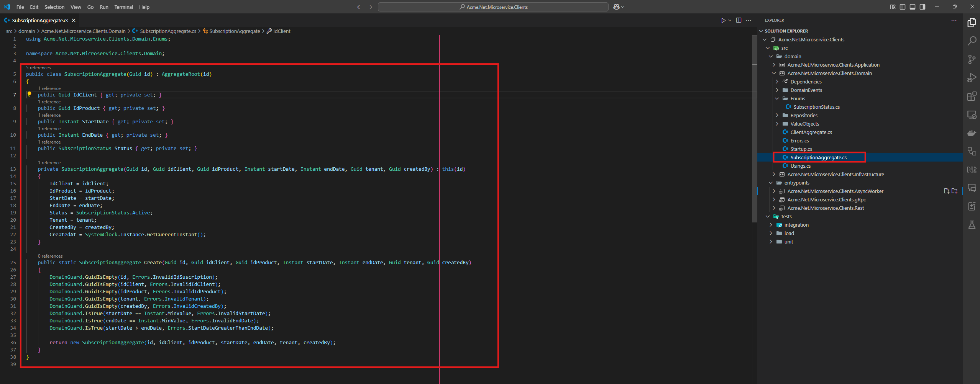Open the Copilot chat icon
The image size is (980, 384).
click(616, 7)
